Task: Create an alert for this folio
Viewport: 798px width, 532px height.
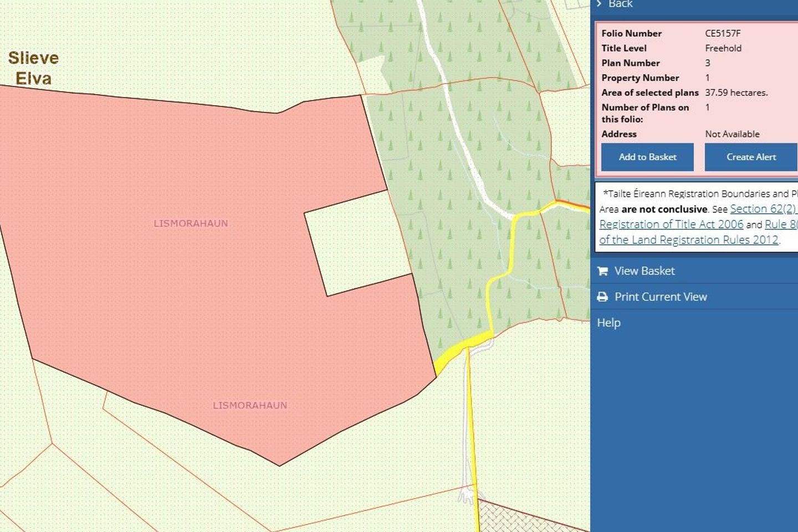Action: [751, 157]
